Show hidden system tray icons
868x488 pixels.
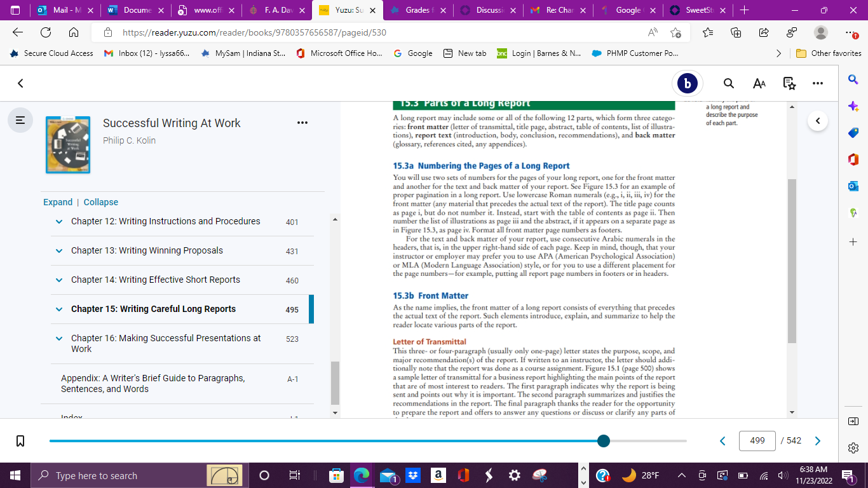click(x=682, y=475)
